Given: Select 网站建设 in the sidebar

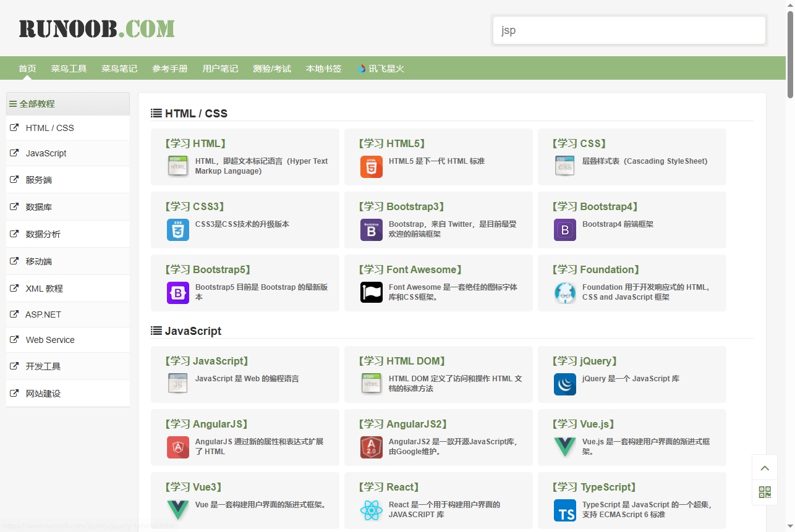Looking at the screenshot, I should tap(68, 394).
